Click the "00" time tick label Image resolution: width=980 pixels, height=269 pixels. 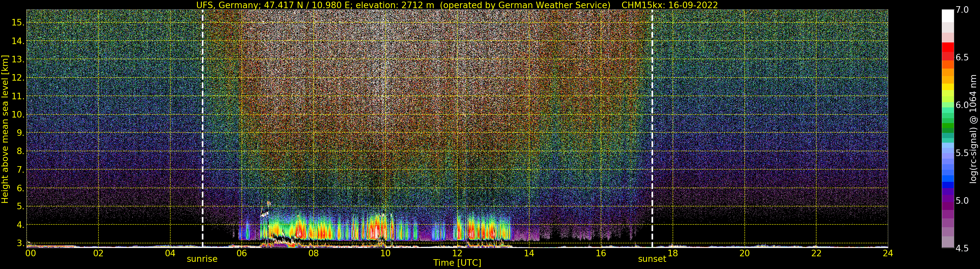point(30,253)
